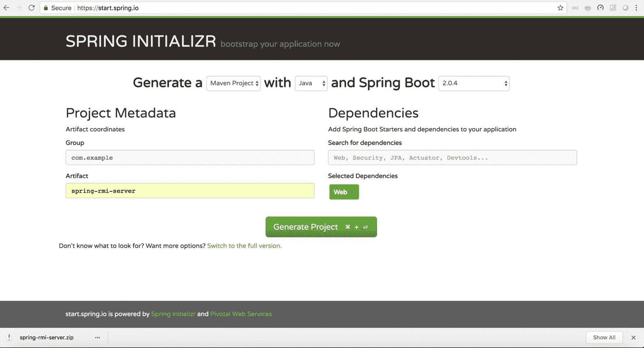
Task: Open the Java language dropdown
Action: pos(311,83)
